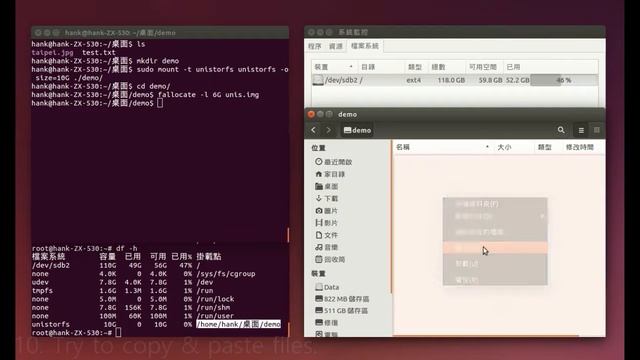The height and width of the screenshot is (360, 640).
Task: Click the 59.8 GB available value
Action: pyautogui.click(x=490, y=80)
